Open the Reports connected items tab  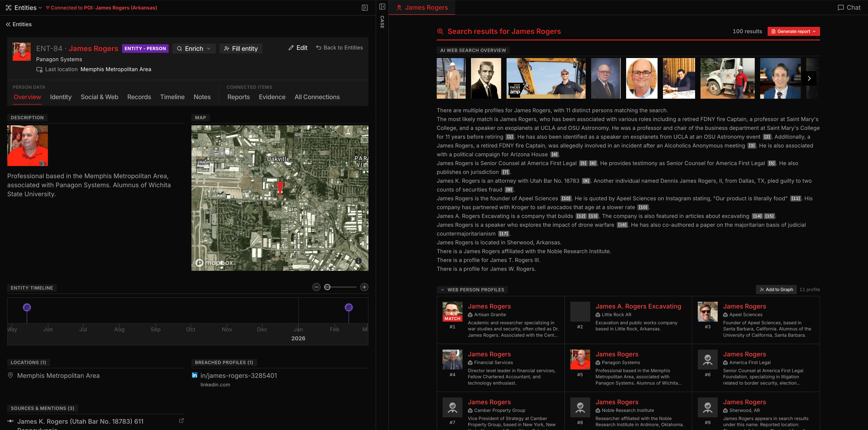pyautogui.click(x=238, y=97)
